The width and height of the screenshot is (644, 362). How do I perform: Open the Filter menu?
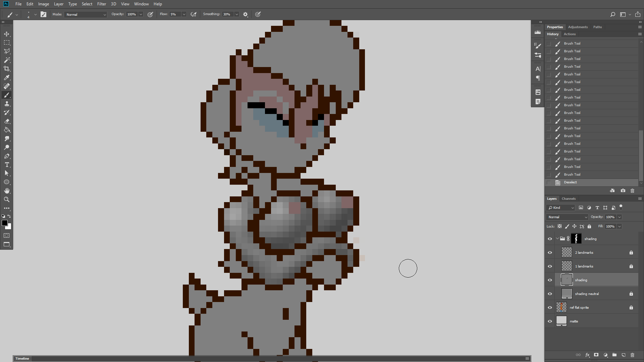pos(101,4)
